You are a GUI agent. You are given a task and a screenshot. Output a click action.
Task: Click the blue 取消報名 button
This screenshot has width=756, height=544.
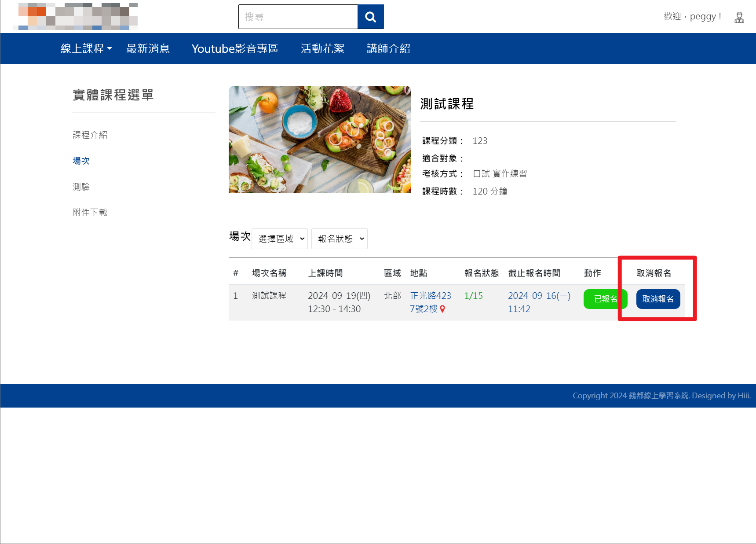[658, 299]
